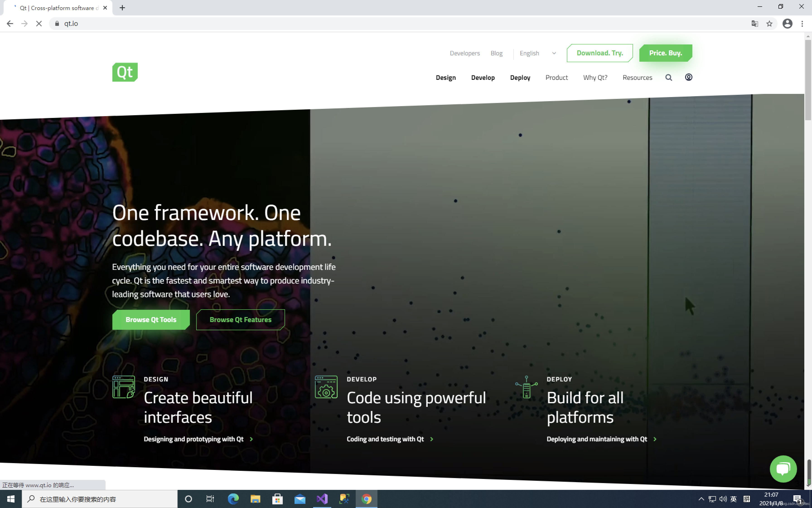
Task: Click the Qt logo
Action: click(x=125, y=72)
